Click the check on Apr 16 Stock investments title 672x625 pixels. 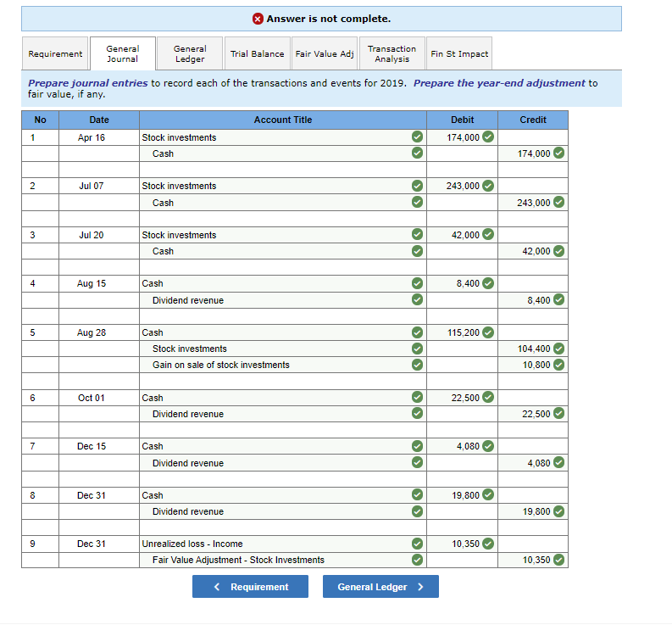coord(417,137)
